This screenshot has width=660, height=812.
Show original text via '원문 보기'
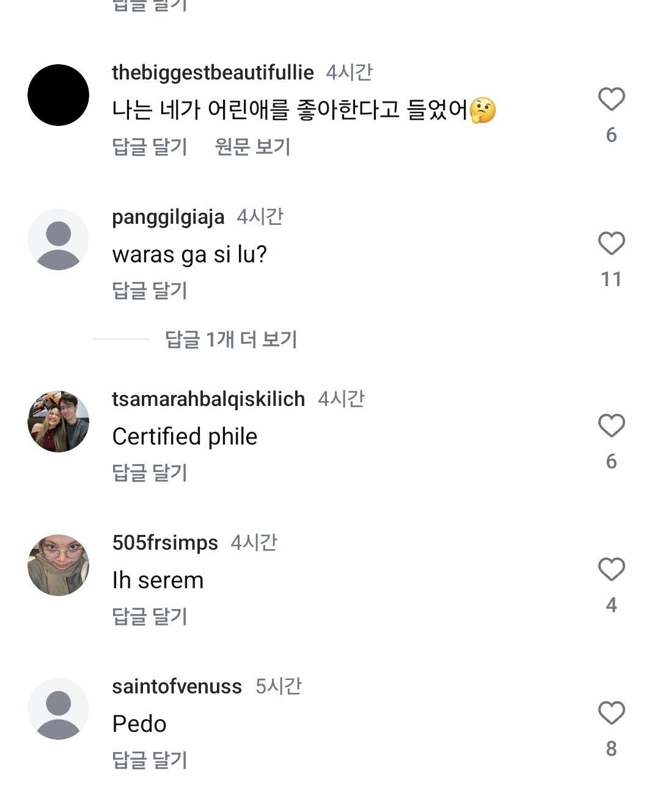tap(252, 147)
